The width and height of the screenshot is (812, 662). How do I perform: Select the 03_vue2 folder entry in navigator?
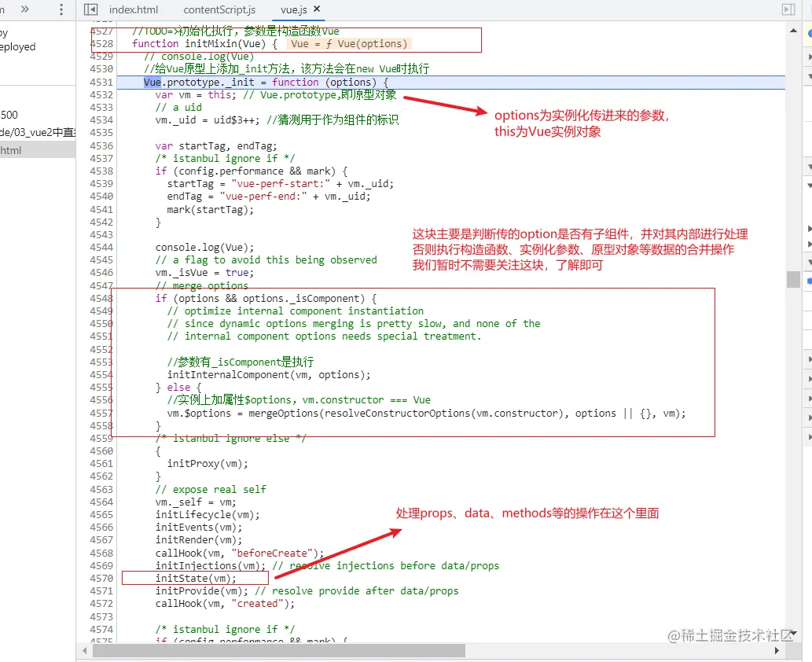pos(37,132)
